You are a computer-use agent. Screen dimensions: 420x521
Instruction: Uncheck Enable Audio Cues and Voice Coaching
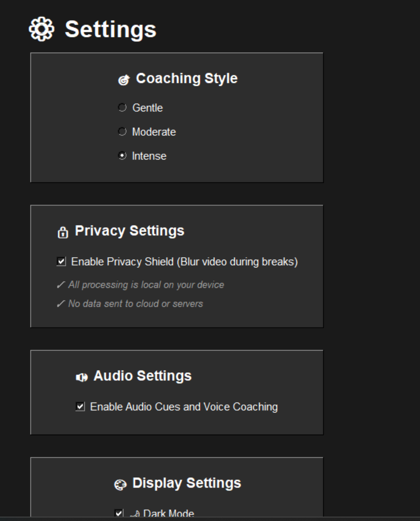coord(80,406)
